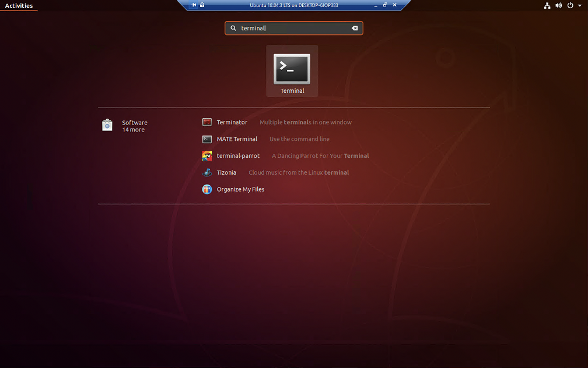This screenshot has height=368, width=588.
Task: Open the power icon in top bar
Action: click(x=570, y=6)
